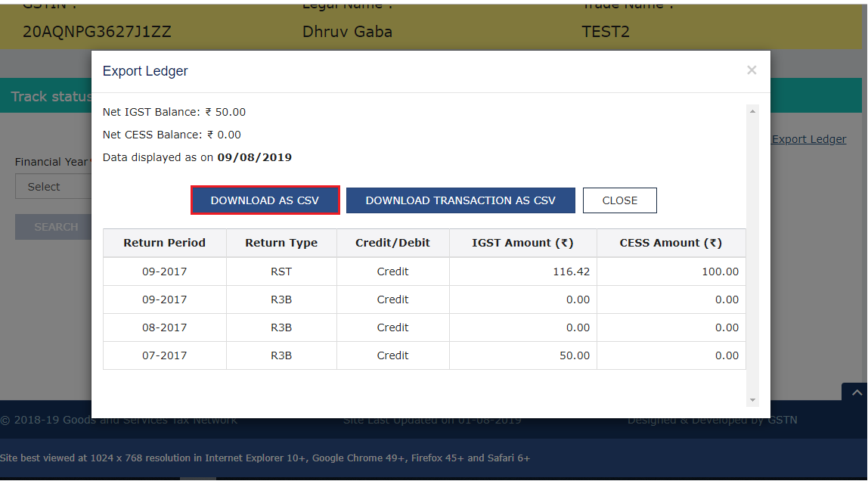Click the Credit/Debit column header
This screenshot has height=481, width=868.
[x=392, y=243]
